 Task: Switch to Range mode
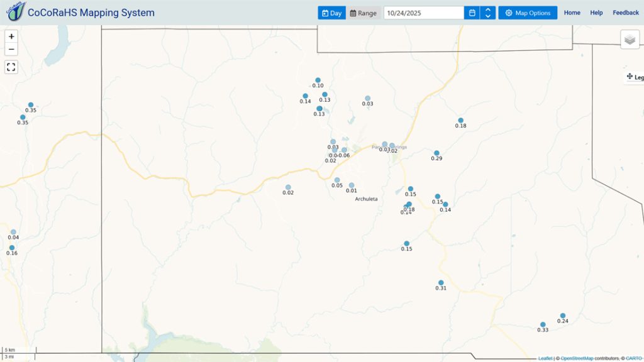tap(363, 13)
